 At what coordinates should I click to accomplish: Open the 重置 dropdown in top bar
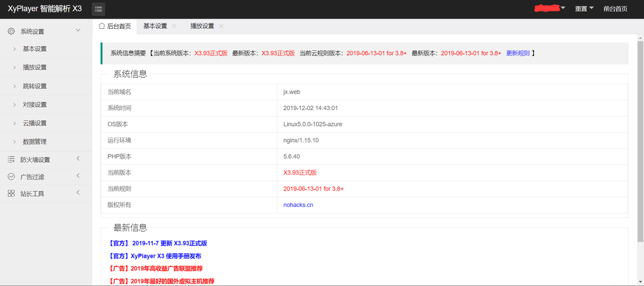(x=585, y=9)
